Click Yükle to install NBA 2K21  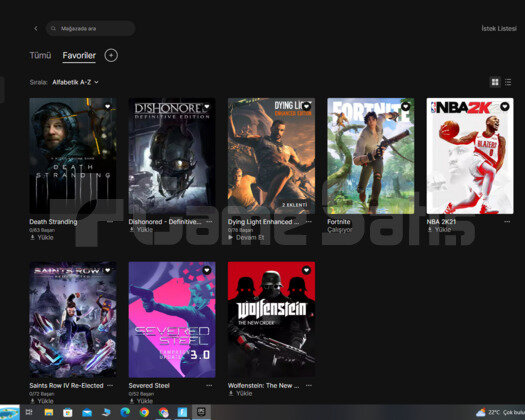tap(439, 230)
